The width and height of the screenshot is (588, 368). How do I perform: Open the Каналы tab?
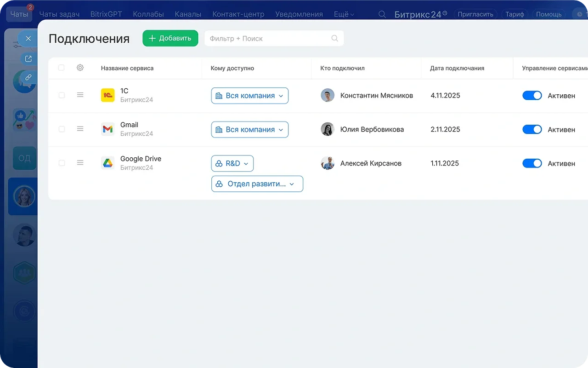click(188, 14)
